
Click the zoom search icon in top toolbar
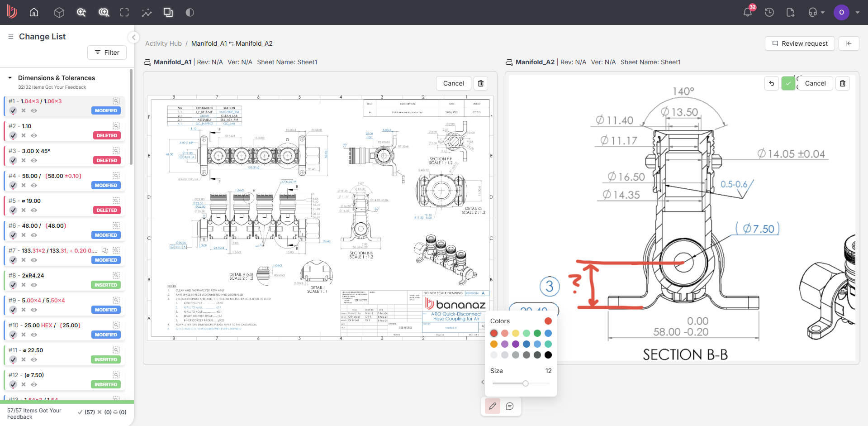pos(81,12)
